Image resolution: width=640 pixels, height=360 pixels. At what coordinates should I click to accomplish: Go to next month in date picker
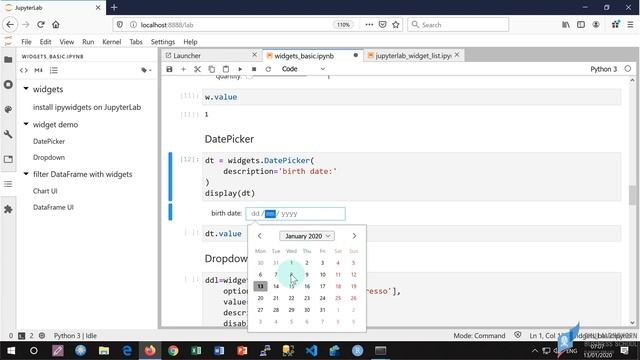point(354,236)
